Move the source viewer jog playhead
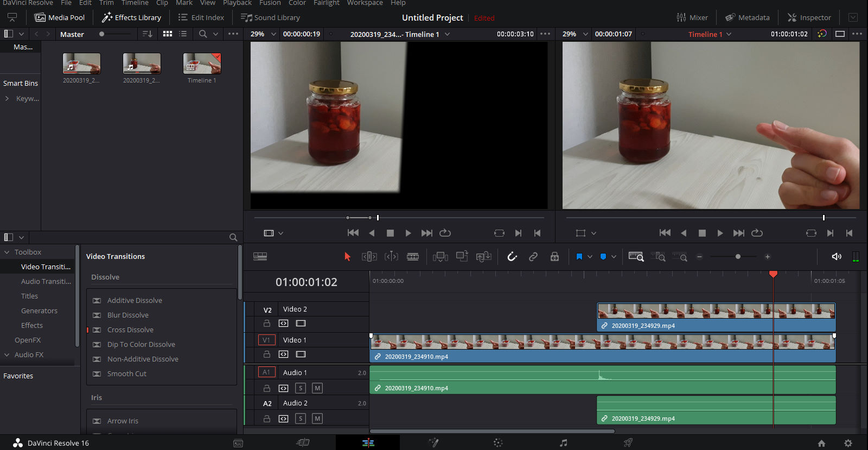Image resolution: width=868 pixels, height=450 pixels. [378, 218]
